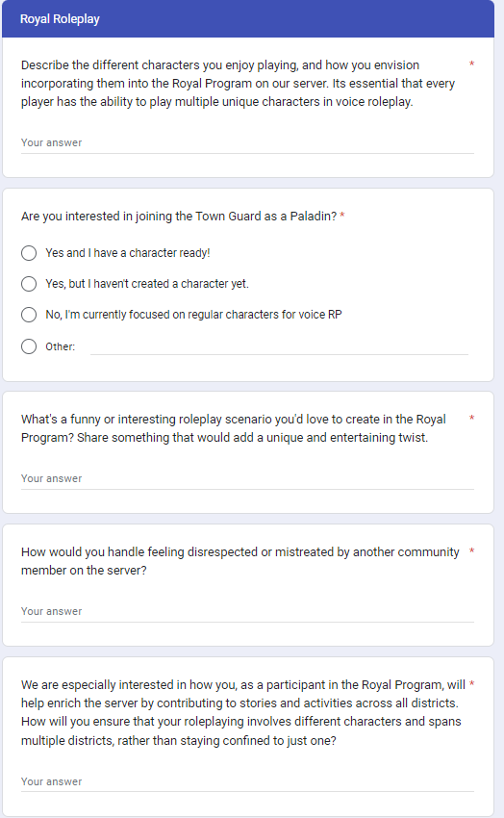Click the disrespected or mistreated question text
Screen dimensions: 504x818
point(240,561)
